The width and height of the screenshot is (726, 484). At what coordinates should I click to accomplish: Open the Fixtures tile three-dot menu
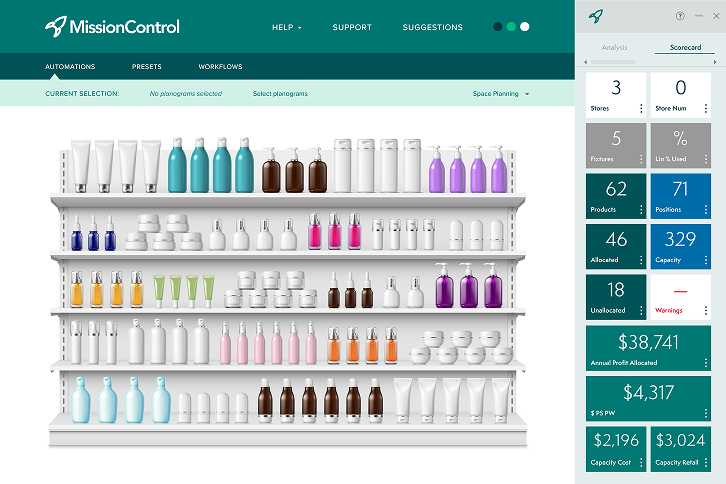[641, 159]
